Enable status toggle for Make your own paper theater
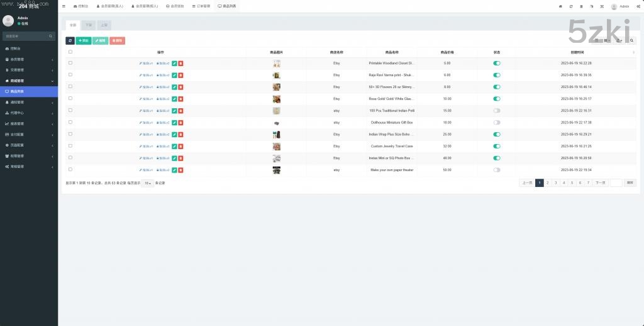 pyautogui.click(x=497, y=170)
